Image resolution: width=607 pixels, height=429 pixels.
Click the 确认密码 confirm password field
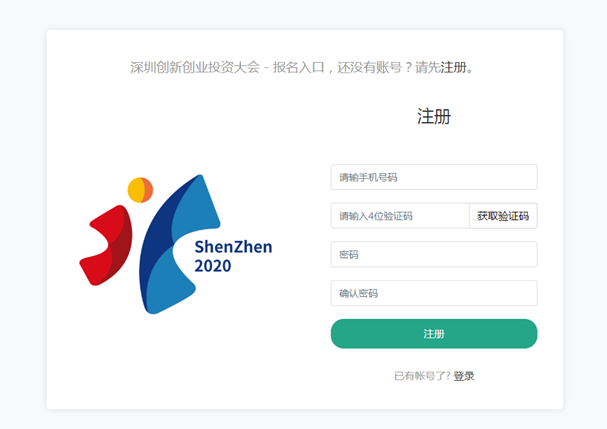[x=433, y=294]
